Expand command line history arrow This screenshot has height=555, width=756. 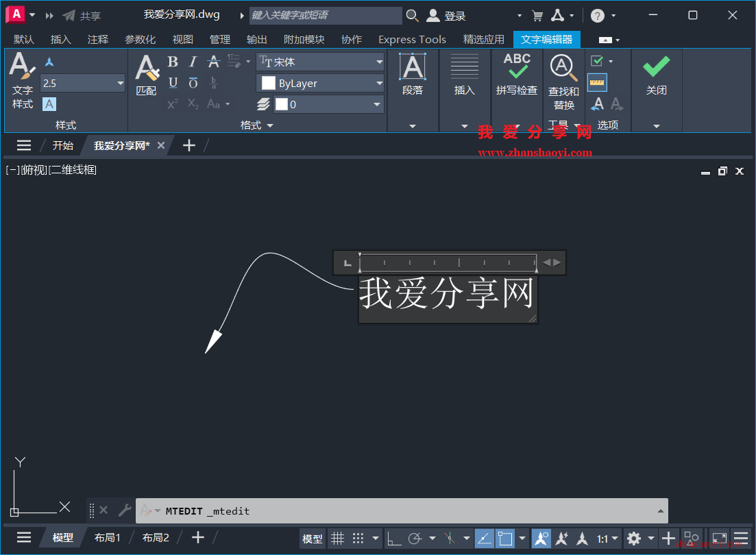661,511
